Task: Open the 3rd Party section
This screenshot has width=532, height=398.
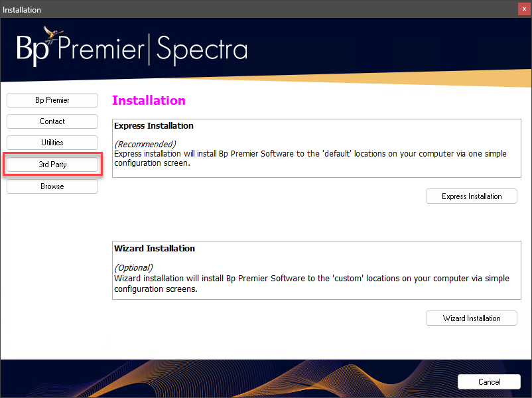Action: pyautogui.click(x=52, y=165)
